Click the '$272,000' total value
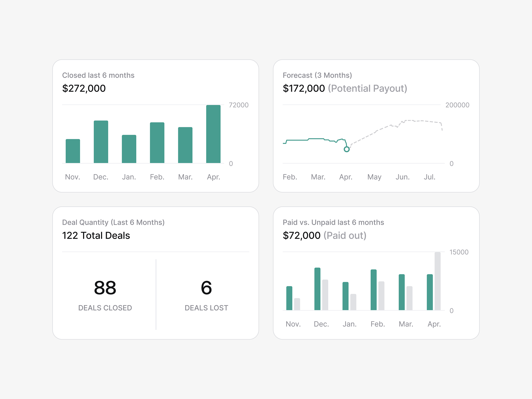 point(84,89)
